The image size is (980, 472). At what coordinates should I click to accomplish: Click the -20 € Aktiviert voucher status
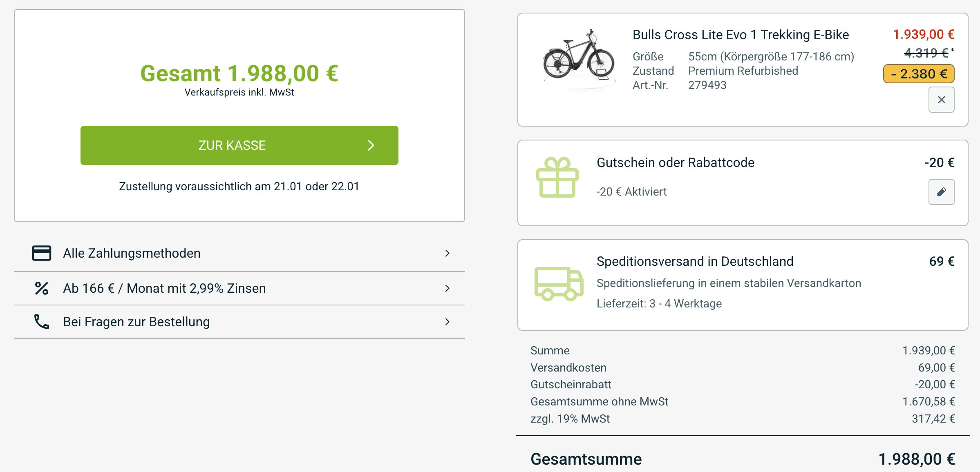(631, 192)
